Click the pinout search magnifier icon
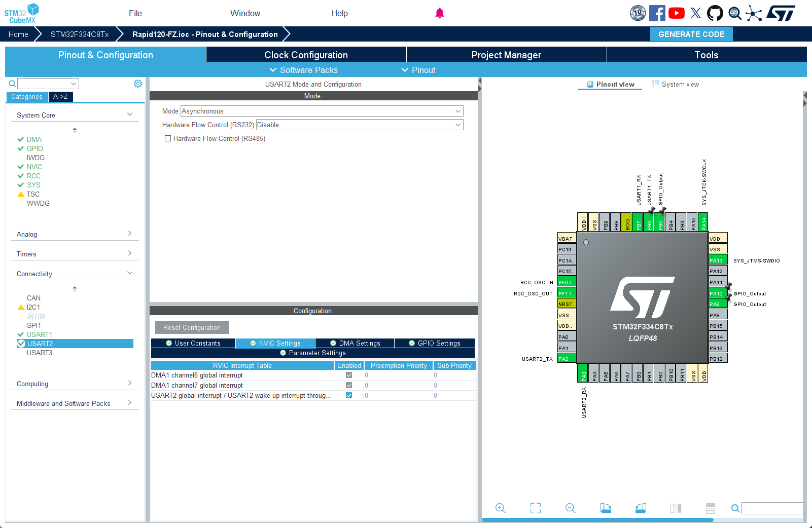The height and width of the screenshot is (528, 812). pos(735,508)
